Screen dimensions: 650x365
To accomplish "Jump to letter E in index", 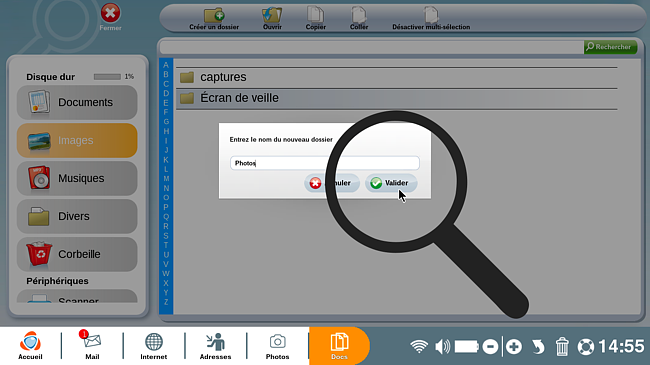I will click(x=166, y=103).
